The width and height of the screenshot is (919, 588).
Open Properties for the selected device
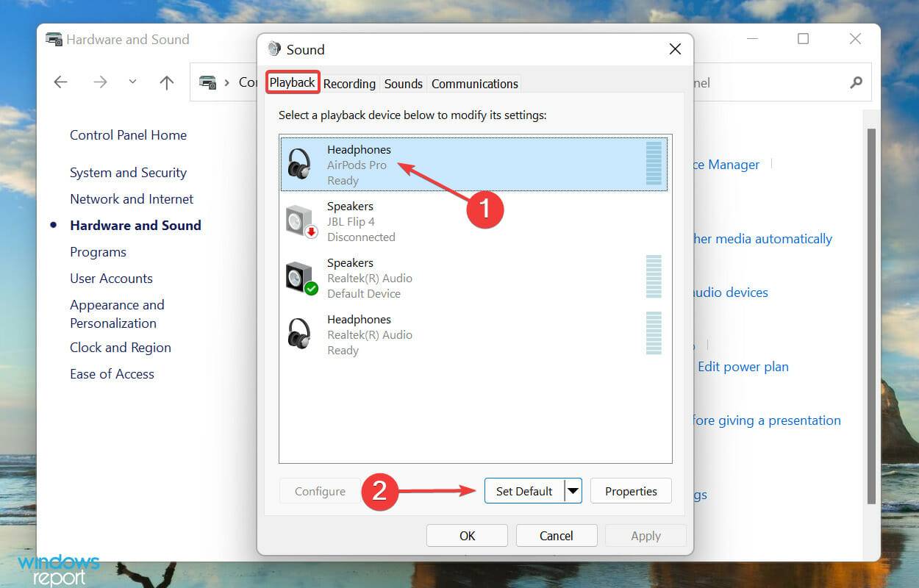coord(631,491)
